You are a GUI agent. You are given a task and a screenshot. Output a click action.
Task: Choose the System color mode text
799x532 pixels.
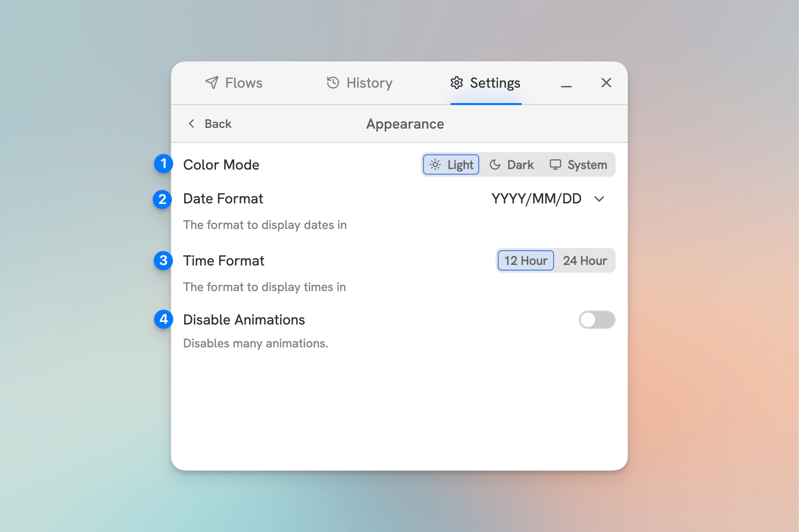[587, 165]
